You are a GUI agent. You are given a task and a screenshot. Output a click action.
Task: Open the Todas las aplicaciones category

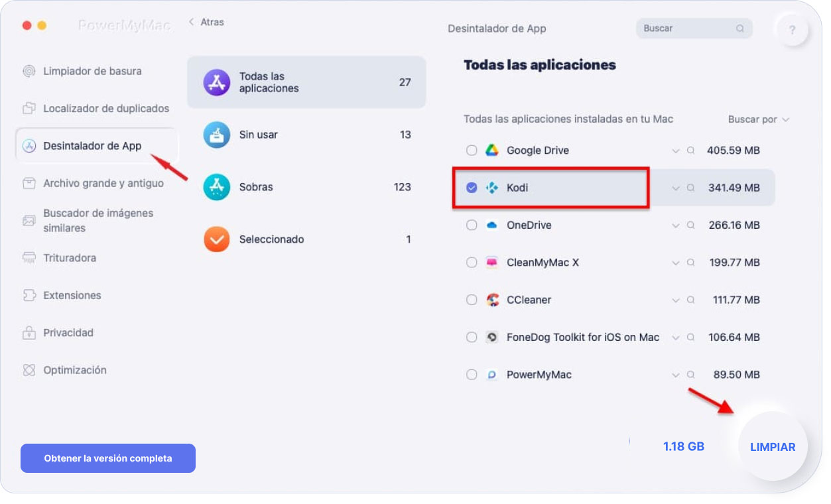[x=306, y=82]
